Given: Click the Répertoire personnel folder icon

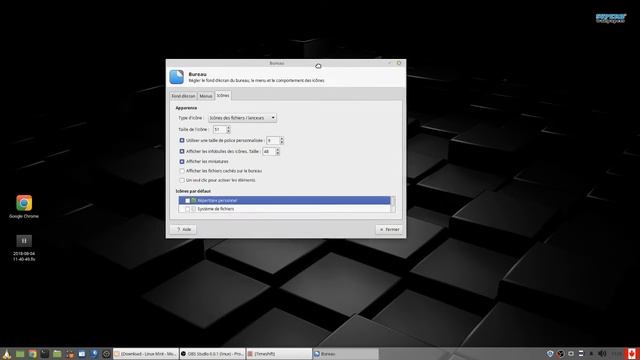Looking at the screenshot, I should click(194, 200).
